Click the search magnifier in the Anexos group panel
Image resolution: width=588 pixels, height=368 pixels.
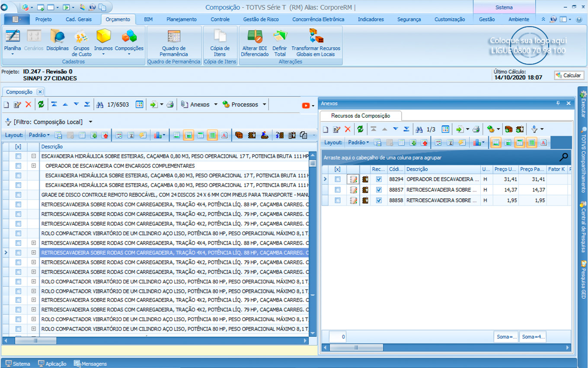tap(563, 157)
